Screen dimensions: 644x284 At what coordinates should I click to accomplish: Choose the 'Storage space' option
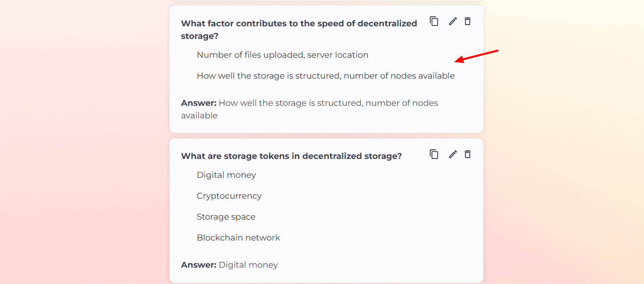point(226,217)
